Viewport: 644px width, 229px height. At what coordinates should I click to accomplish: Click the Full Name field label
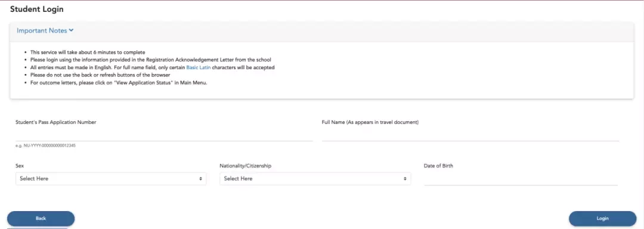coord(370,122)
